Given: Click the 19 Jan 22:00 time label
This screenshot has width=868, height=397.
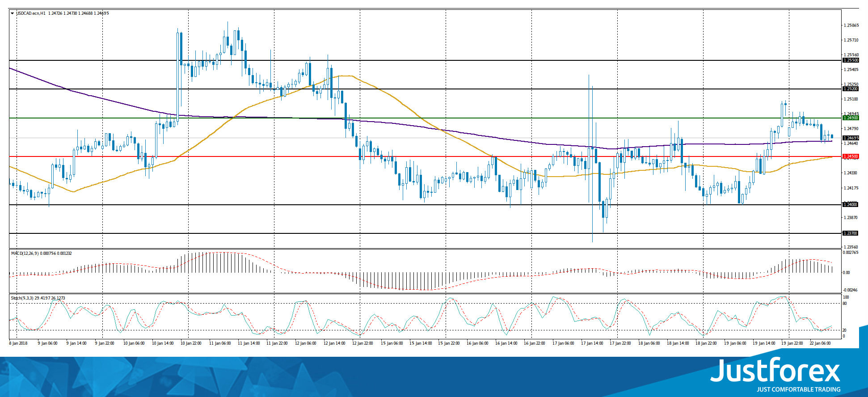Looking at the screenshot, I should 792,343.
